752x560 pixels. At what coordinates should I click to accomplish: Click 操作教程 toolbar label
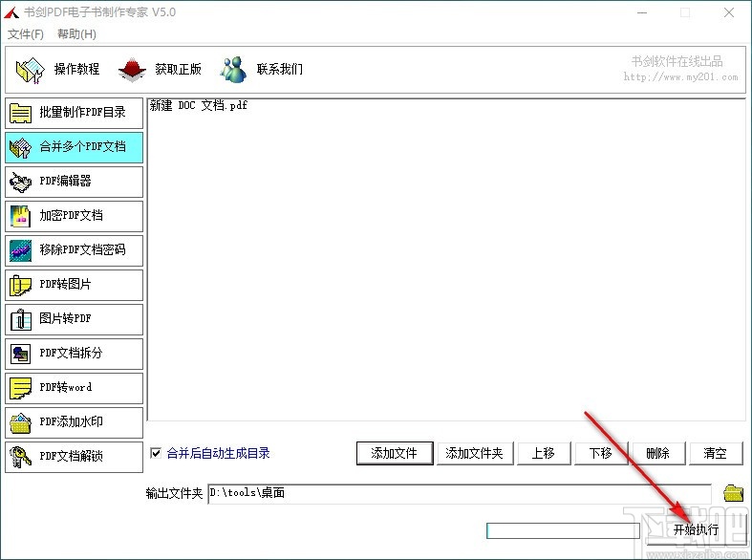click(76, 70)
